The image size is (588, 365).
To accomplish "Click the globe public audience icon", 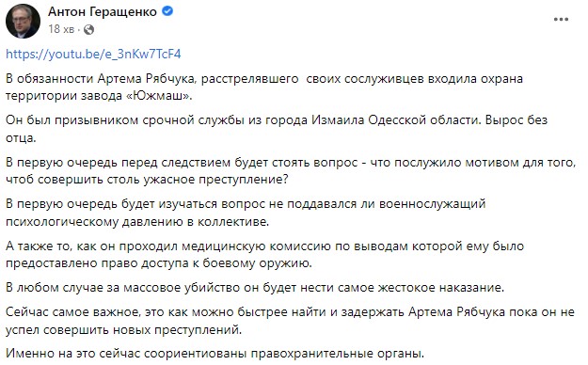I will pos(88,30).
